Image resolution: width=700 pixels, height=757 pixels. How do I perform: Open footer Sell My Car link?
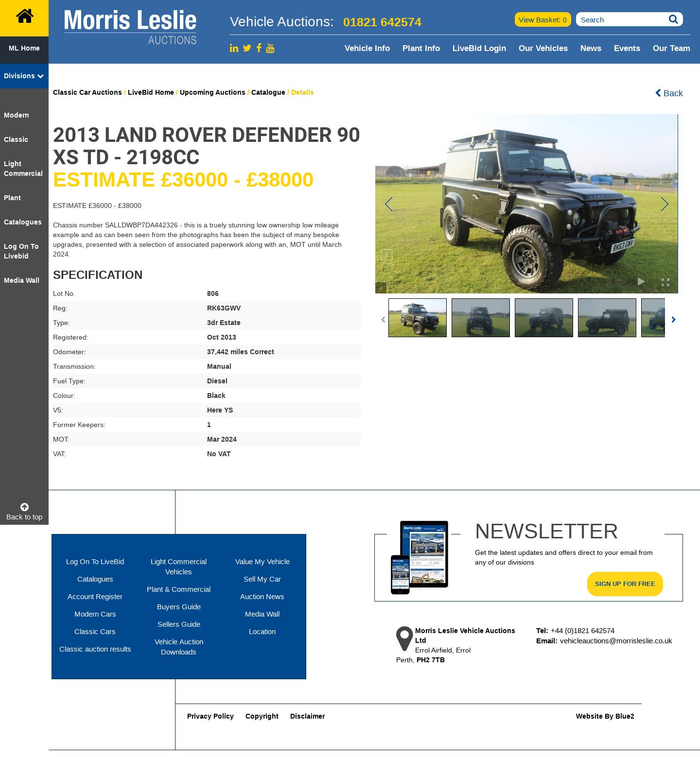[262, 579]
